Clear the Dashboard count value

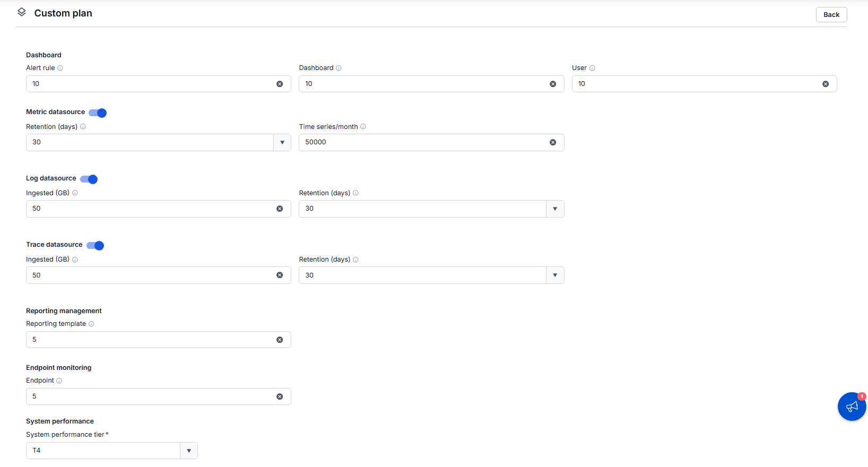coord(553,84)
